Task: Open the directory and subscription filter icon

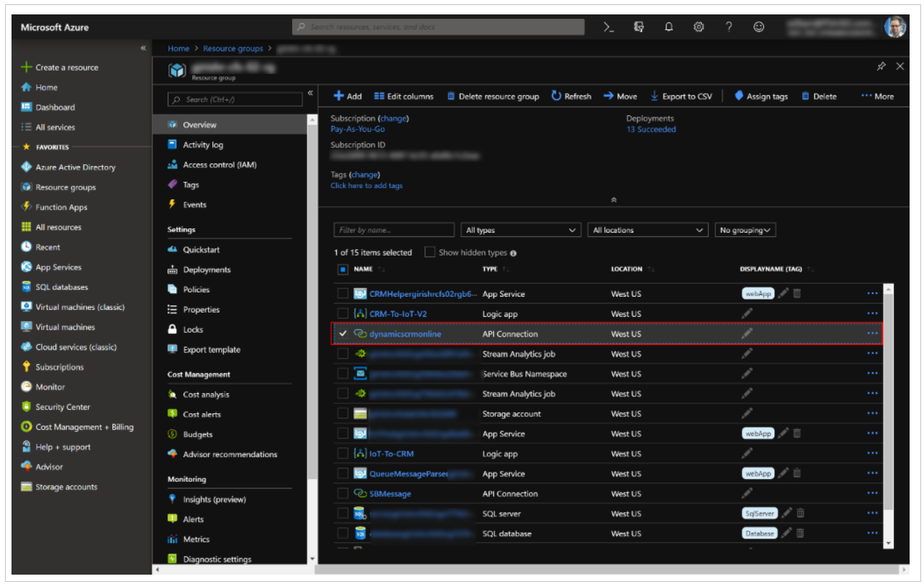Action: [x=639, y=27]
